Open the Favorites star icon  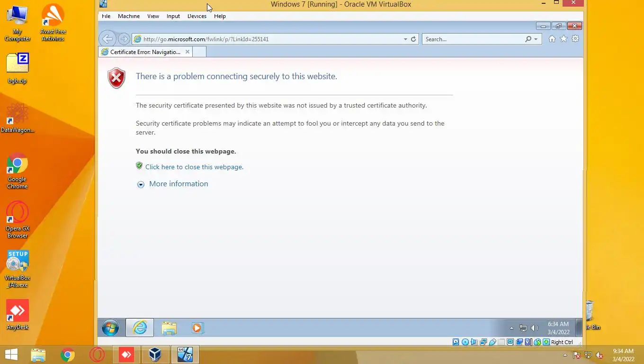click(563, 39)
